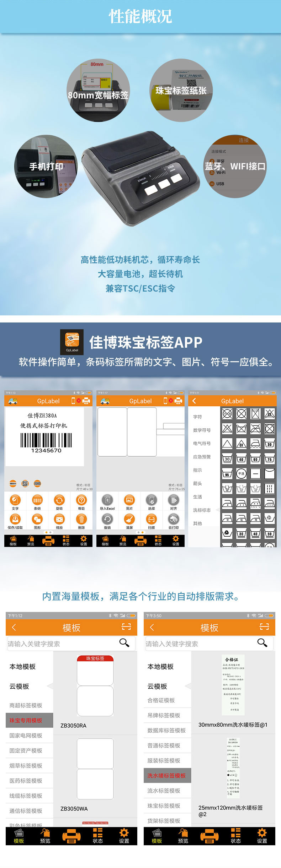Open 帮助 help icon
This screenshot has height=868, width=281.
(x=81, y=500)
